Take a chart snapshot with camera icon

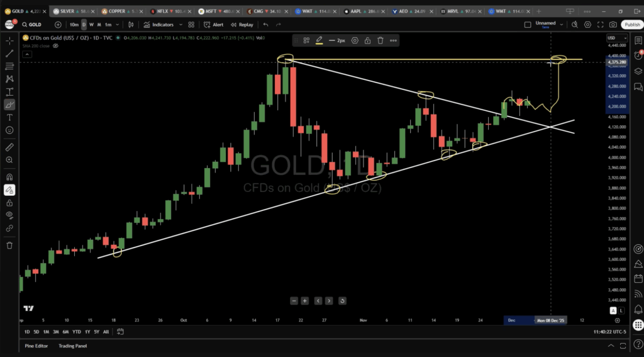point(613,25)
